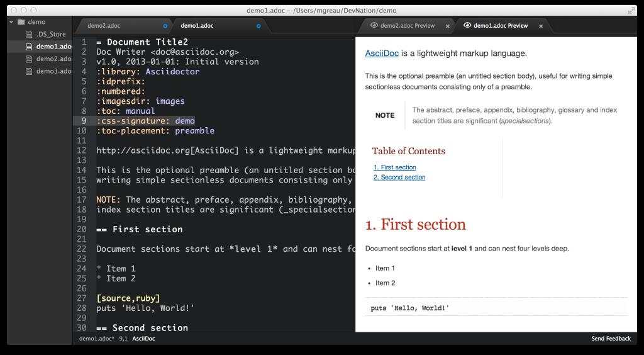Screen dimensions: 644x355
Task: Click the '[source,ruby]' line in editor
Action: pos(128,298)
